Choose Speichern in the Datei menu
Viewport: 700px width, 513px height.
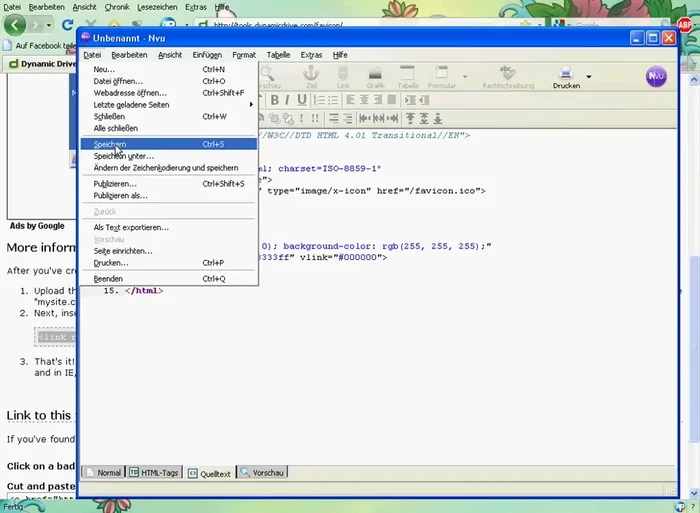point(169,144)
